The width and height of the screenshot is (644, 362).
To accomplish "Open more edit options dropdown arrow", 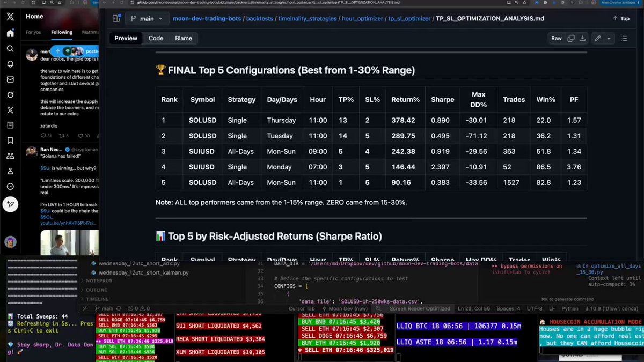I will (609, 38).
